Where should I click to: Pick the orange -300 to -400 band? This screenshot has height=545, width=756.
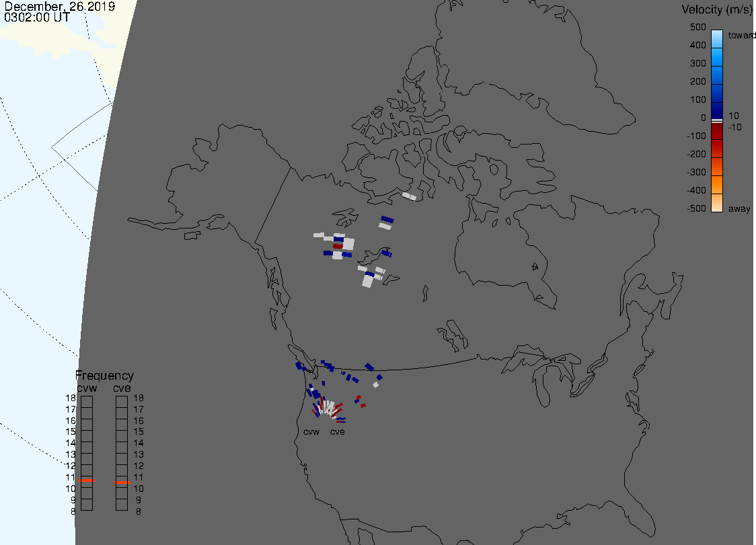click(717, 185)
